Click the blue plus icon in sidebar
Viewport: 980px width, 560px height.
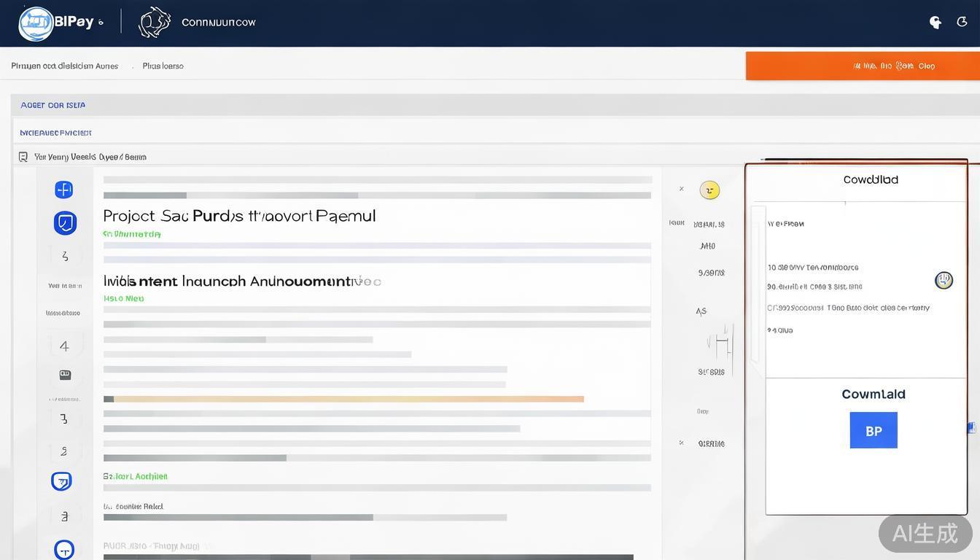point(64,190)
